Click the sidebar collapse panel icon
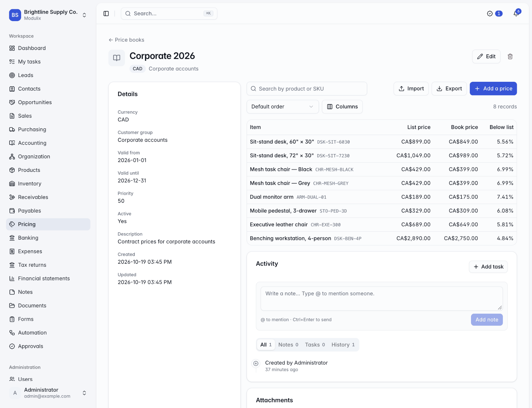 pyautogui.click(x=106, y=14)
